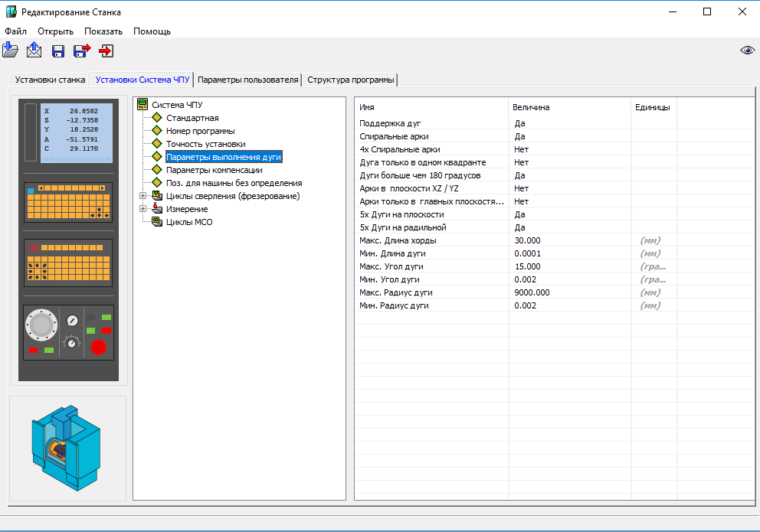Click the Циклы МСО icon
This screenshot has width=760, height=532.
[157, 222]
